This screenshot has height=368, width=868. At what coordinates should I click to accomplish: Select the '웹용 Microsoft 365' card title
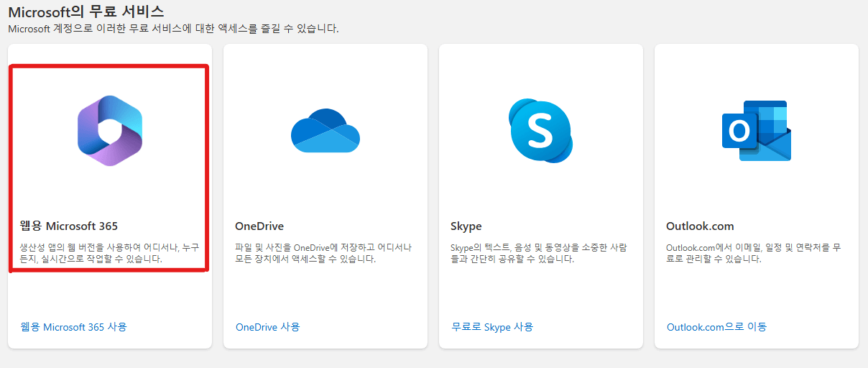[x=68, y=226]
